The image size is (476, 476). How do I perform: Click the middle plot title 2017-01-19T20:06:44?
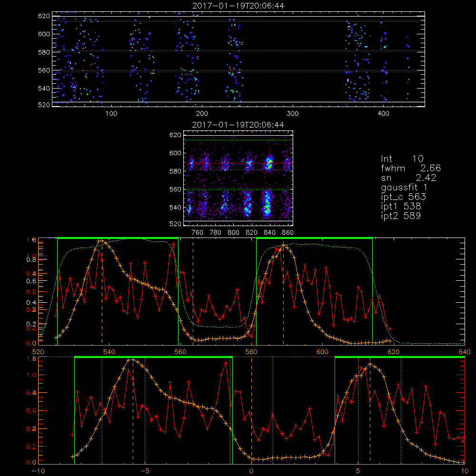click(x=238, y=125)
